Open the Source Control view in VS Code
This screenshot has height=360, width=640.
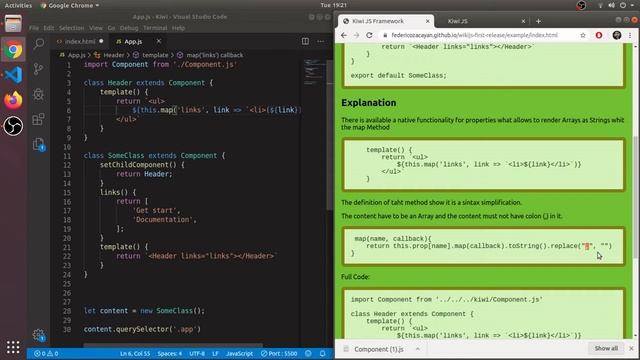(x=38, y=69)
